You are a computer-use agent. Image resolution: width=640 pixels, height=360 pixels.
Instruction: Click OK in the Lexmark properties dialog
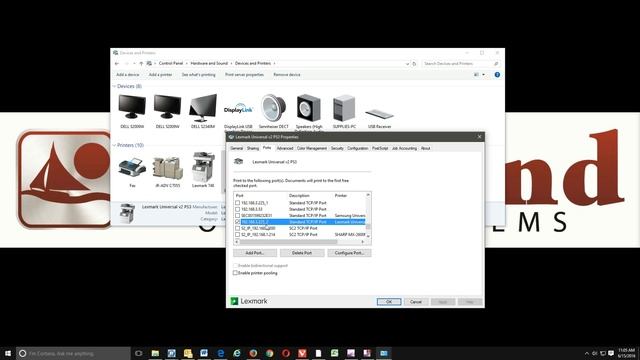[x=389, y=302]
